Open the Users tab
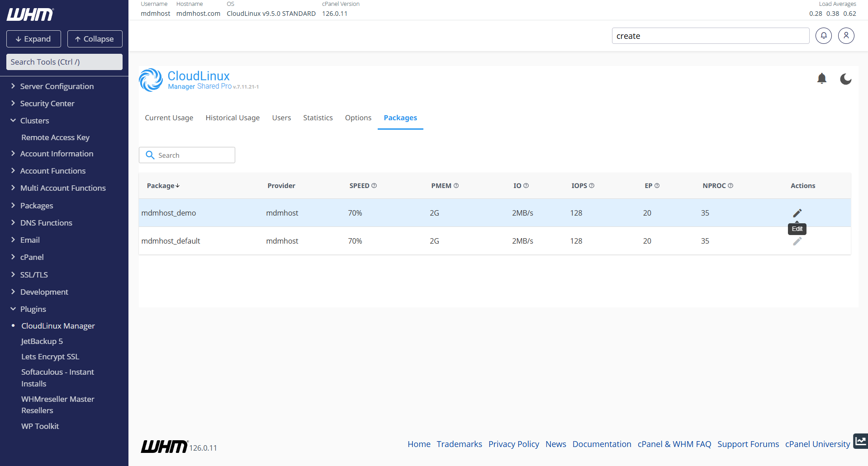This screenshot has height=466, width=868. [281, 118]
